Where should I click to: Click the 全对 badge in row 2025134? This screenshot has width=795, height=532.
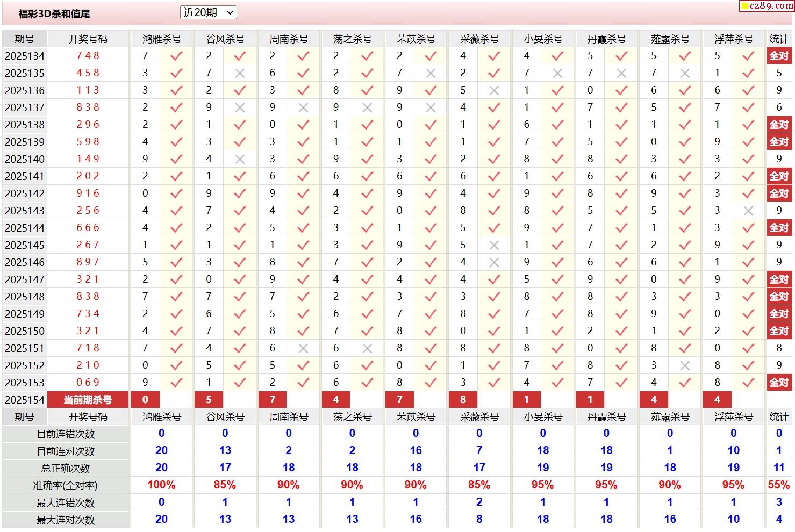[x=779, y=56]
